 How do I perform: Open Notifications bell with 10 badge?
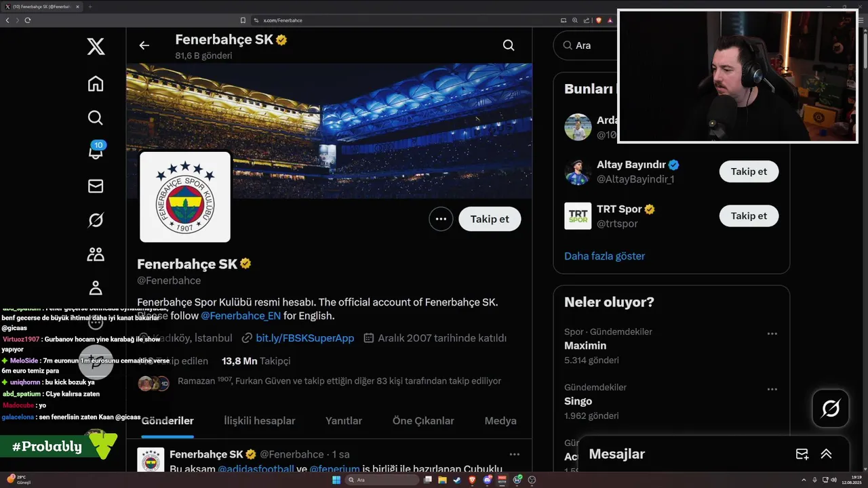[96, 150]
